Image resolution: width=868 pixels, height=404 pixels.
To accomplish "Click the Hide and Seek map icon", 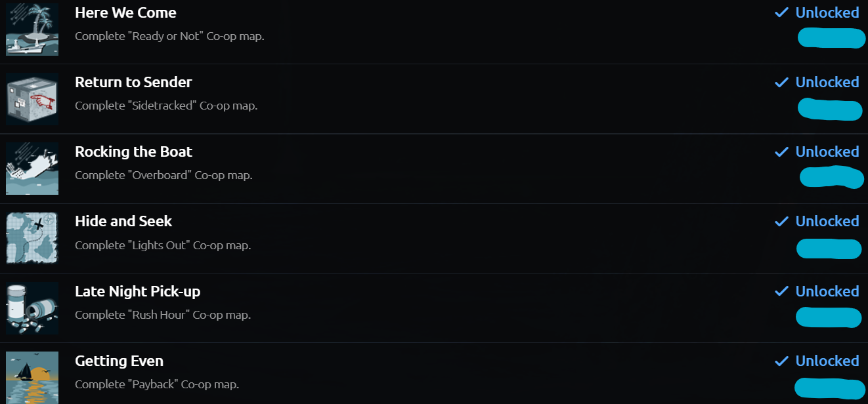I will click(32, 238).
